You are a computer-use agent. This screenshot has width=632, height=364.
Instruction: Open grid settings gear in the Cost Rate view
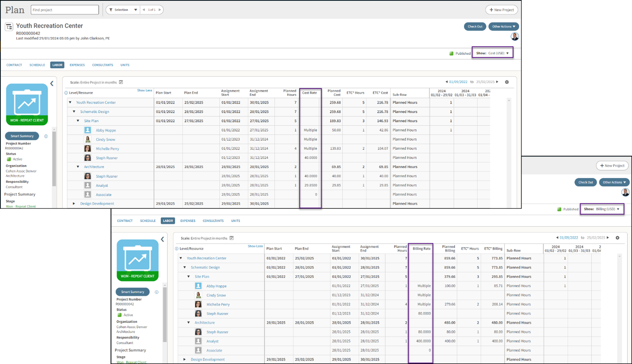(507, 82)
